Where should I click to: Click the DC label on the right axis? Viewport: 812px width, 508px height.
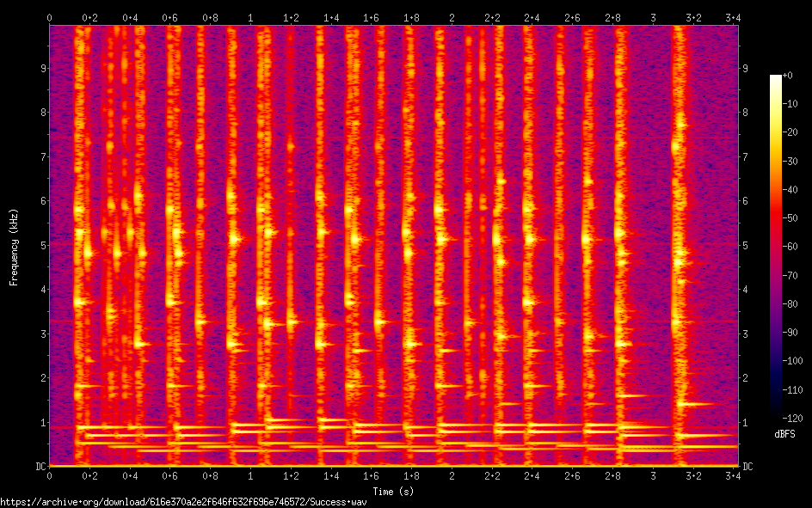(x=748, y=467)
